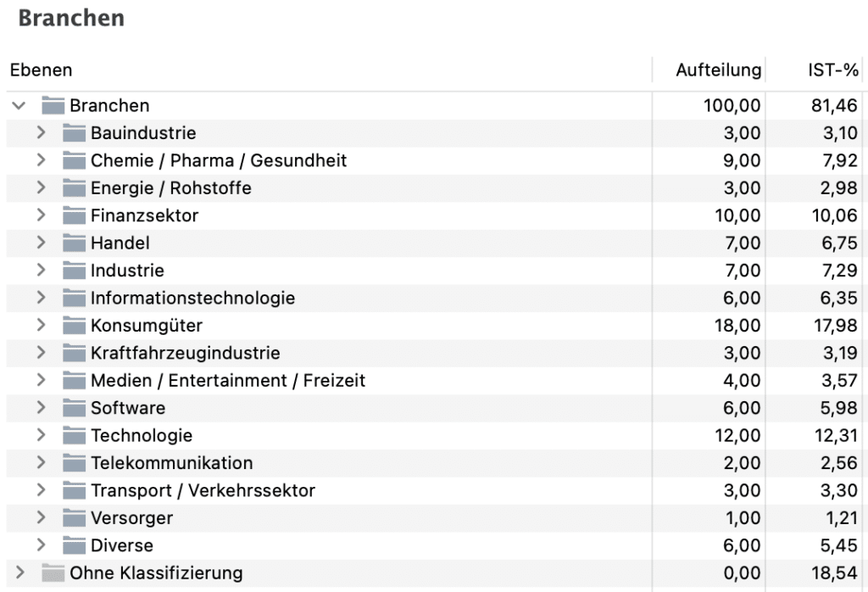Screen dimensions: 868x592
Task: Expand the Chemie / Pharma / Gesundheit node
Action: [x=41, y=160]
